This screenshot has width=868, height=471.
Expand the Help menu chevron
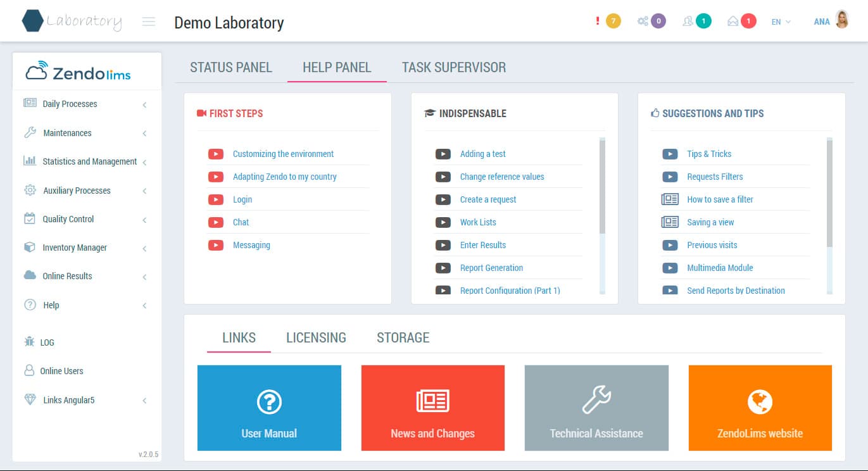click(x=144, y=306)
